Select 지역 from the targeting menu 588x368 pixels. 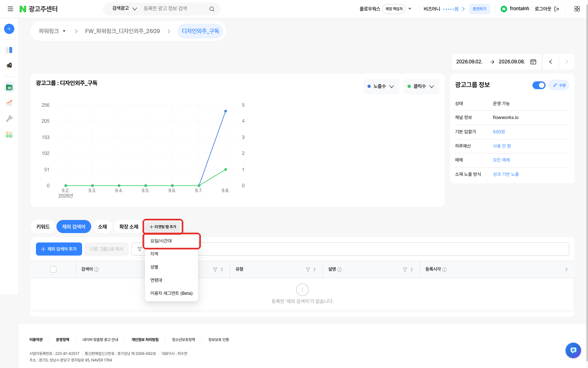pyautogui.click(x=171, y=254)
